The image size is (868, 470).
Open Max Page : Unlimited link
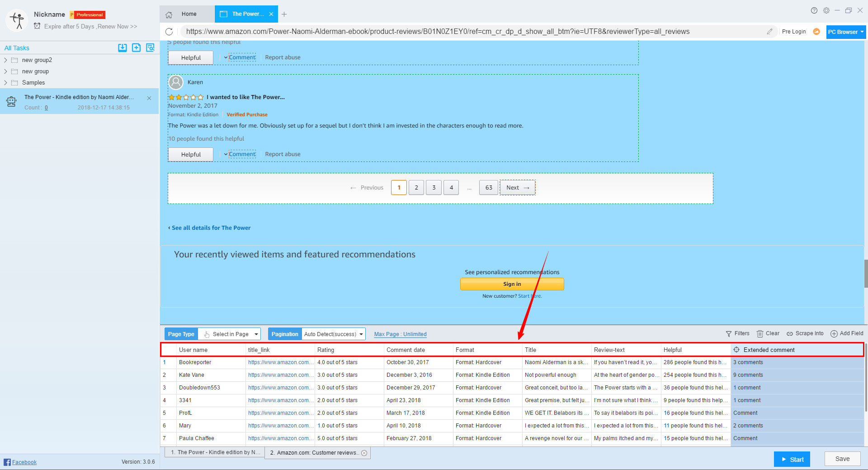401,334
